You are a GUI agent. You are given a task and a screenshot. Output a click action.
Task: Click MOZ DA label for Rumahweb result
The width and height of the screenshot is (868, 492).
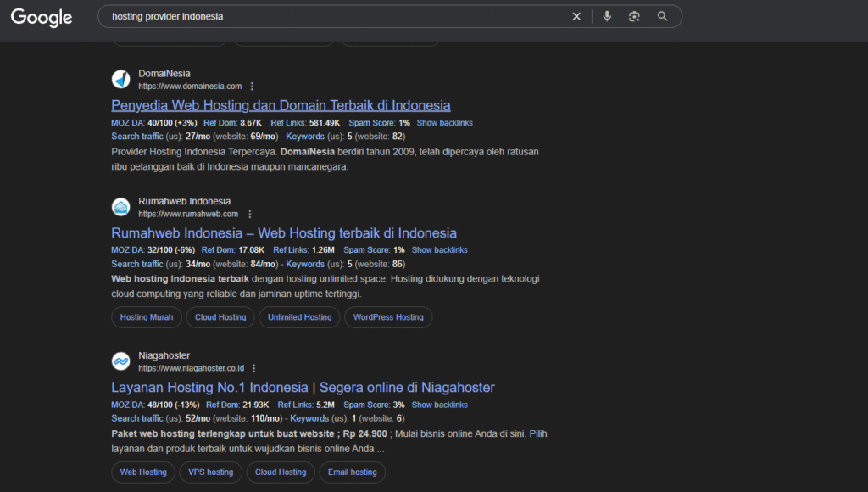pyautogui.click(x=128, y=250)
